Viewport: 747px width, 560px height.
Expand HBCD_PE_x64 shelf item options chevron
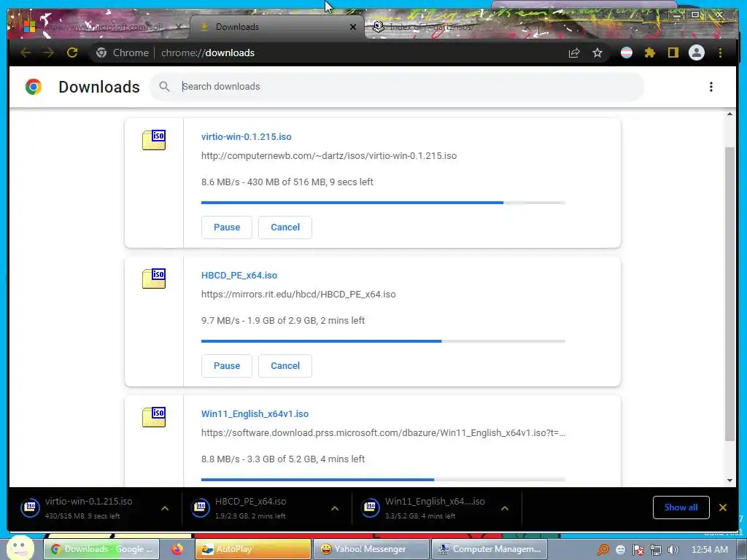pos(335,508)
